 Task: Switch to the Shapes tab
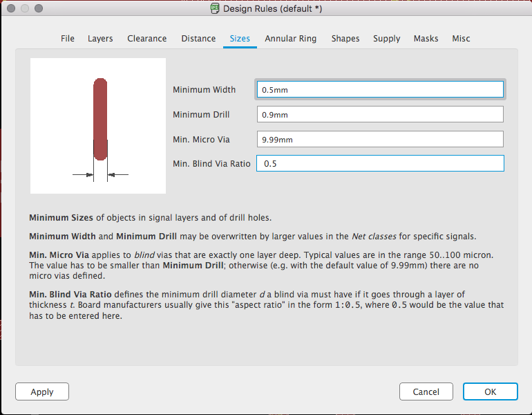pyautogui.click(x=345, y=38)
